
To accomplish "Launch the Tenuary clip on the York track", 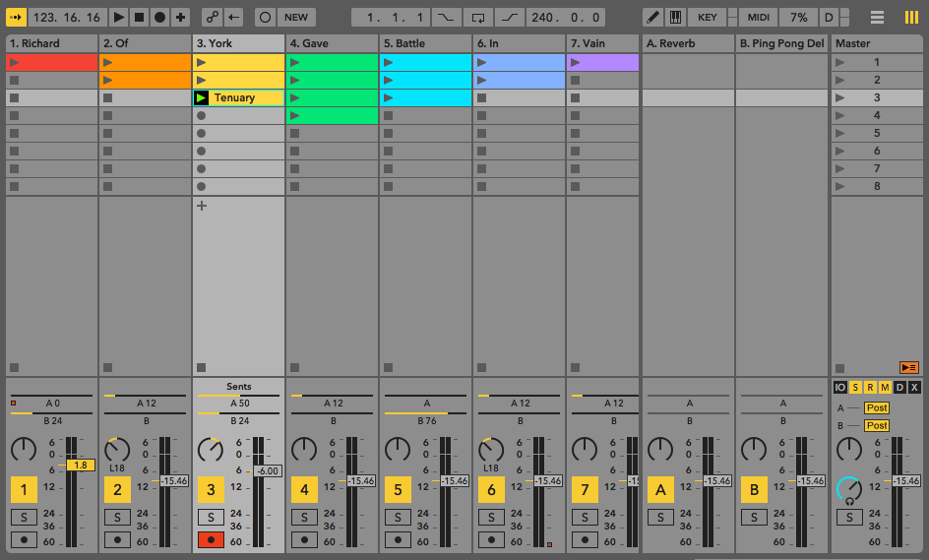I will [202, 97].
